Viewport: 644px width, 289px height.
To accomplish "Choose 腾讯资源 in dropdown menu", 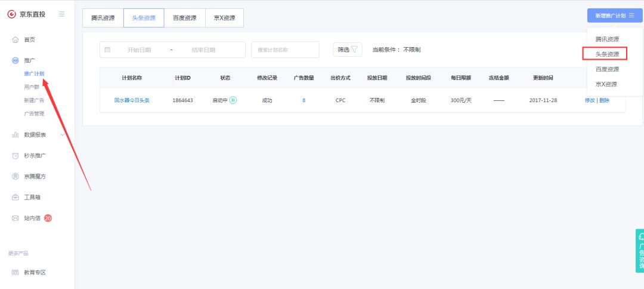I will 607,39.
